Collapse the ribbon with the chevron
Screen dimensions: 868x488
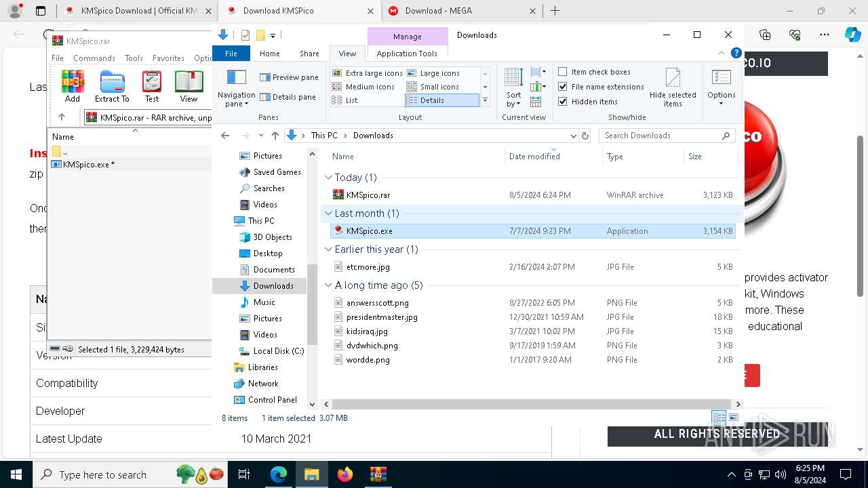pyautogui.click(x=722, y=53)
